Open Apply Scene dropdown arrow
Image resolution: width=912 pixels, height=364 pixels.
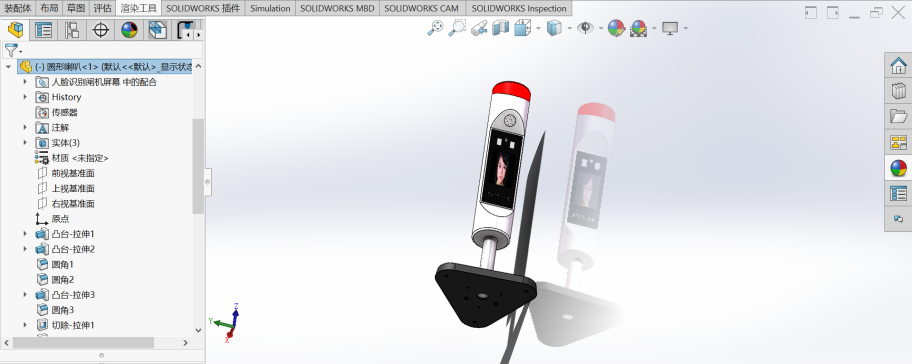coord(654,28)
